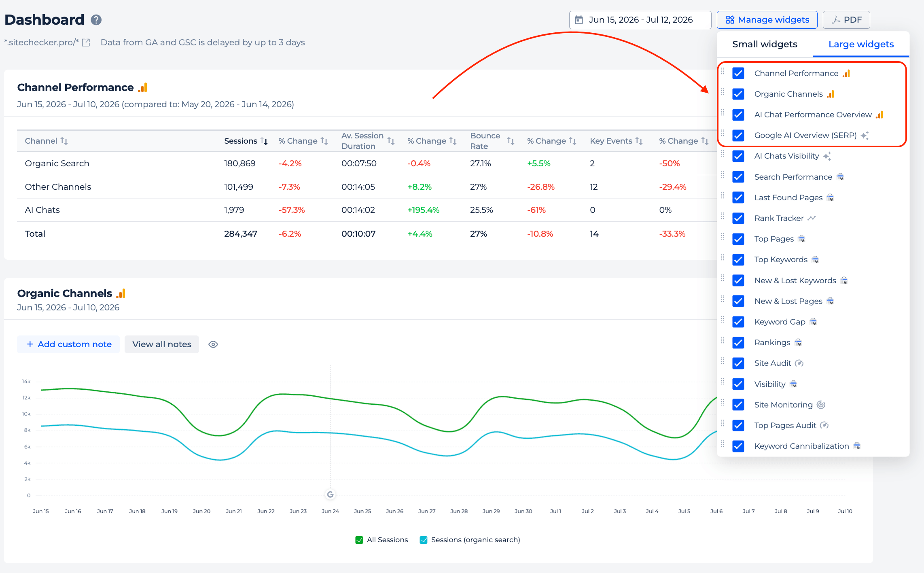Toggle the green All Sessions legend checkbox
The image size is (924, 573).
coord(359,540)
